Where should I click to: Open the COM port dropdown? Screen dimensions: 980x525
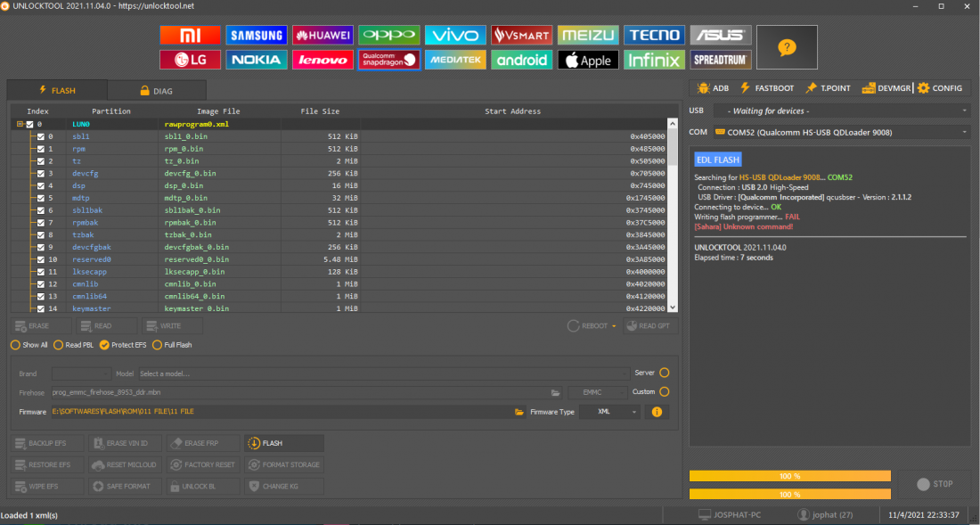(x=841, y=132)
